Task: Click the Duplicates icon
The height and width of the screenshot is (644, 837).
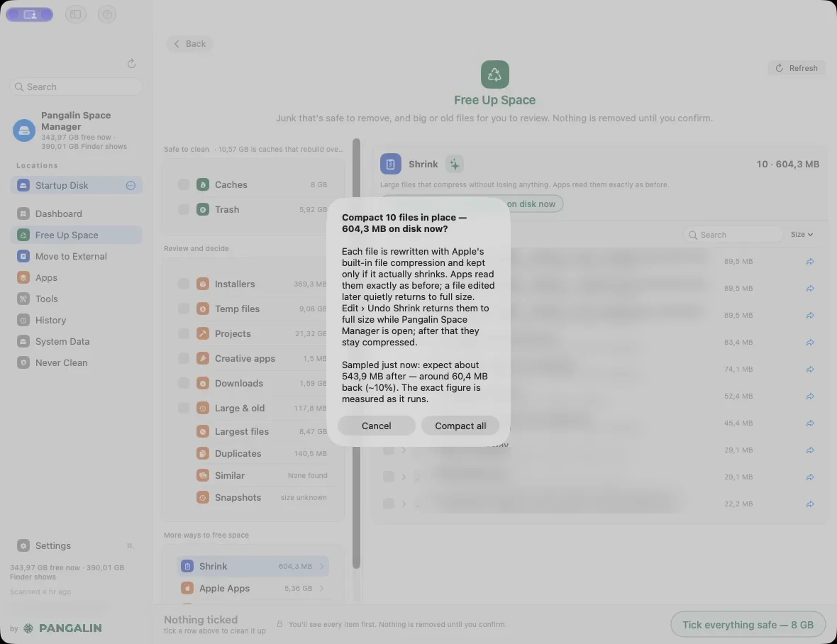Action: (203, 453)
